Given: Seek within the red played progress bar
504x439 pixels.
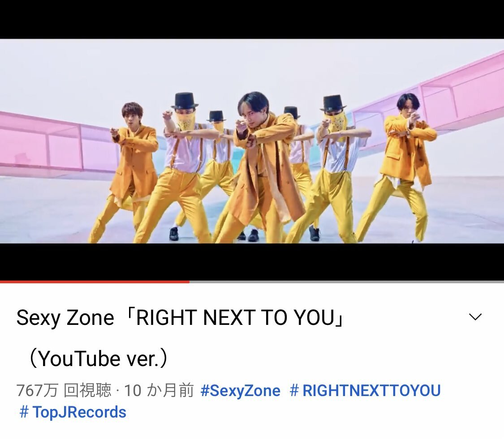Looking at the screenshot, I should (x=95, y=281).
